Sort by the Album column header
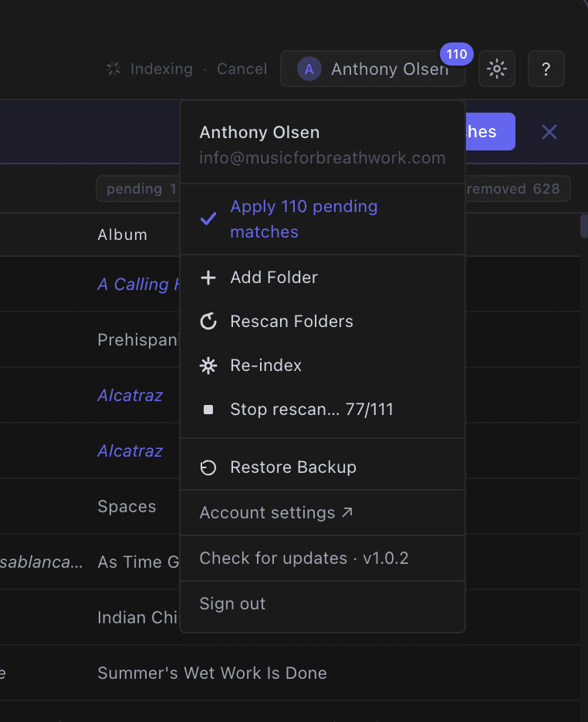 [123, 234]
